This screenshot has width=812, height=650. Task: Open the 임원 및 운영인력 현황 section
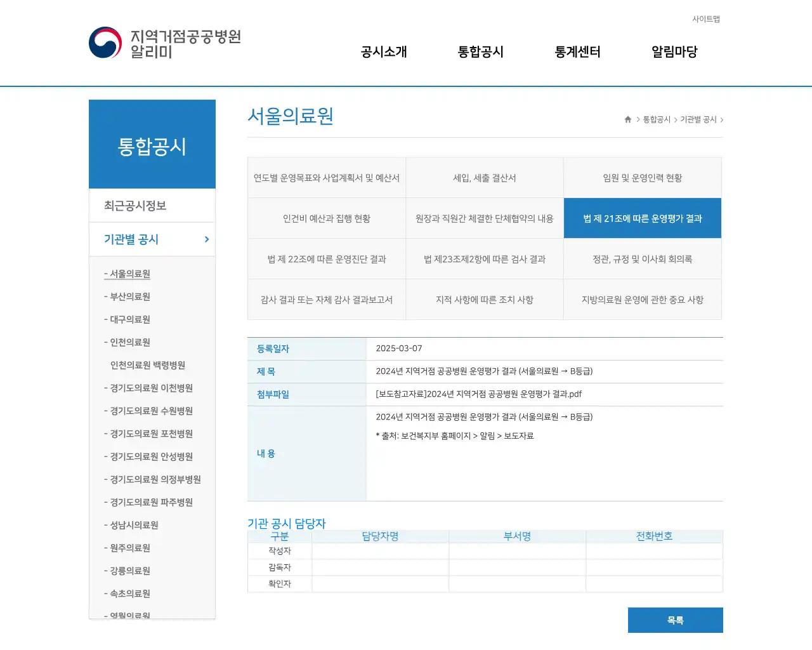click(642, 178)
